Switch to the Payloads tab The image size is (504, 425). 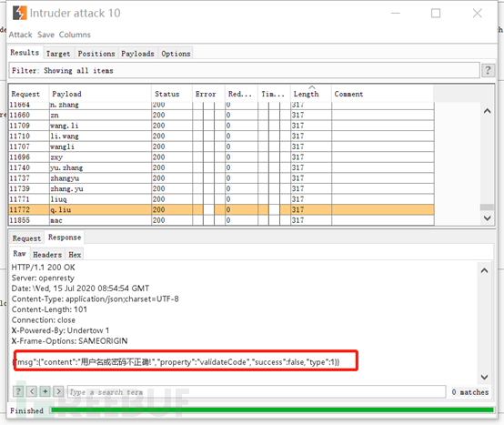pos(137,54)
